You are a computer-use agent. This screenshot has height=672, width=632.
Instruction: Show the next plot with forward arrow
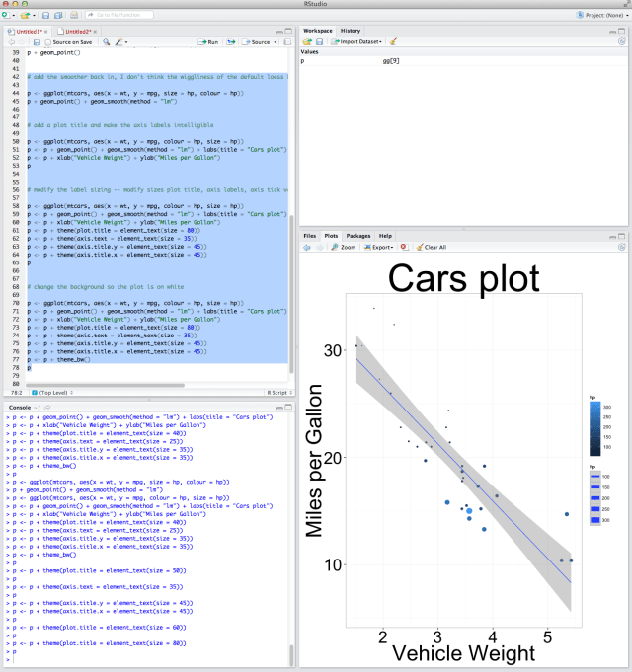click(x=319, y=248)
